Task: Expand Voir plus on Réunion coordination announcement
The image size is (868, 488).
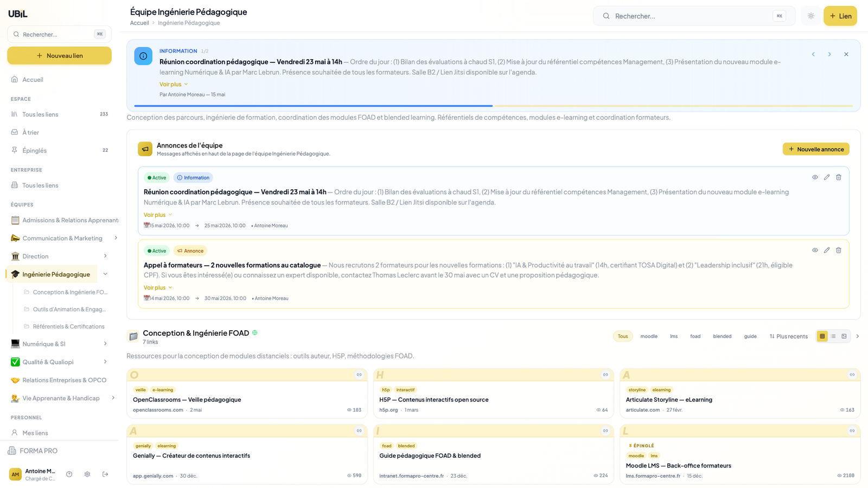Action: click(158, 215)
